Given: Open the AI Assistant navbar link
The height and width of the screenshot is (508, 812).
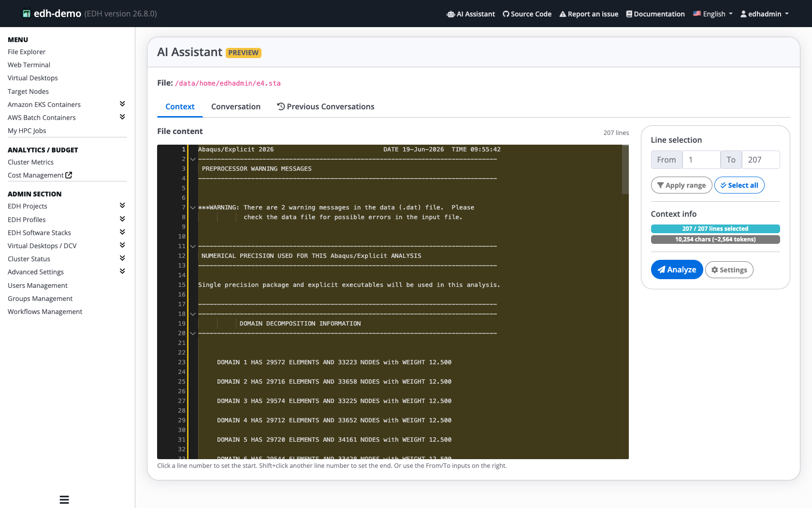Looking at the screenshot, I should coord(471,14).
